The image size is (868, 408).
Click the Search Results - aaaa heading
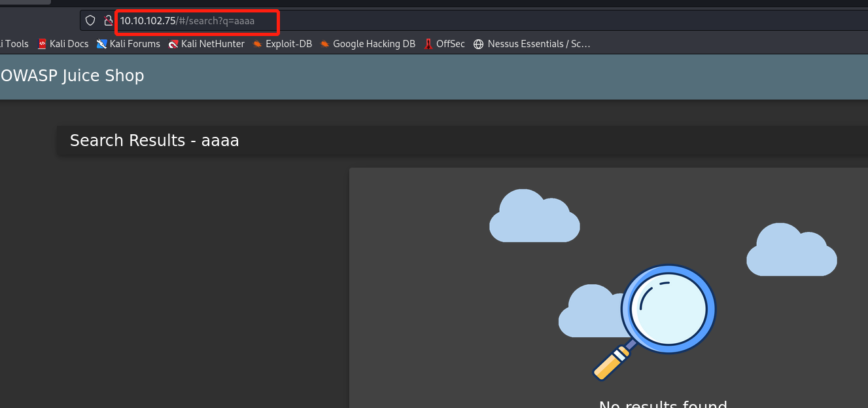click(x=154, y=141)
